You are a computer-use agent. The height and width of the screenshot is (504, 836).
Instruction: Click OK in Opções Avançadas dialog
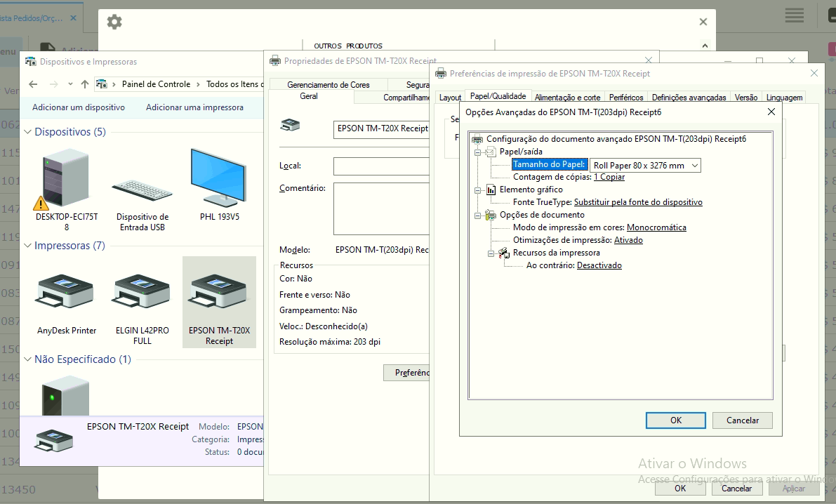[x=675, y=420]
